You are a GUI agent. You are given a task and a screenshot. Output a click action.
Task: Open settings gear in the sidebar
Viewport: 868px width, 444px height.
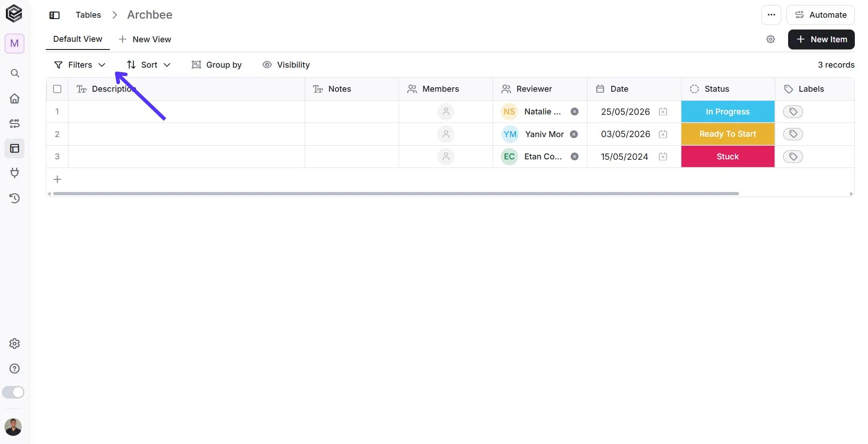[x=15, y=344]
